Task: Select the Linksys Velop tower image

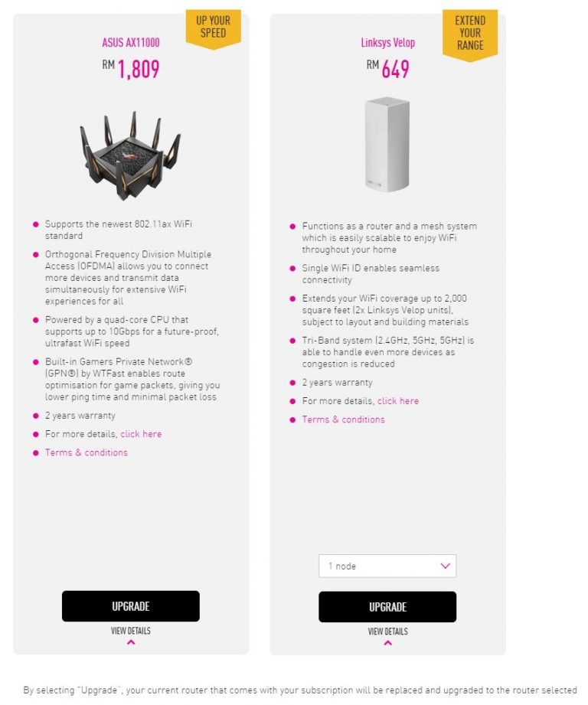Action: (x=387, y=142)
